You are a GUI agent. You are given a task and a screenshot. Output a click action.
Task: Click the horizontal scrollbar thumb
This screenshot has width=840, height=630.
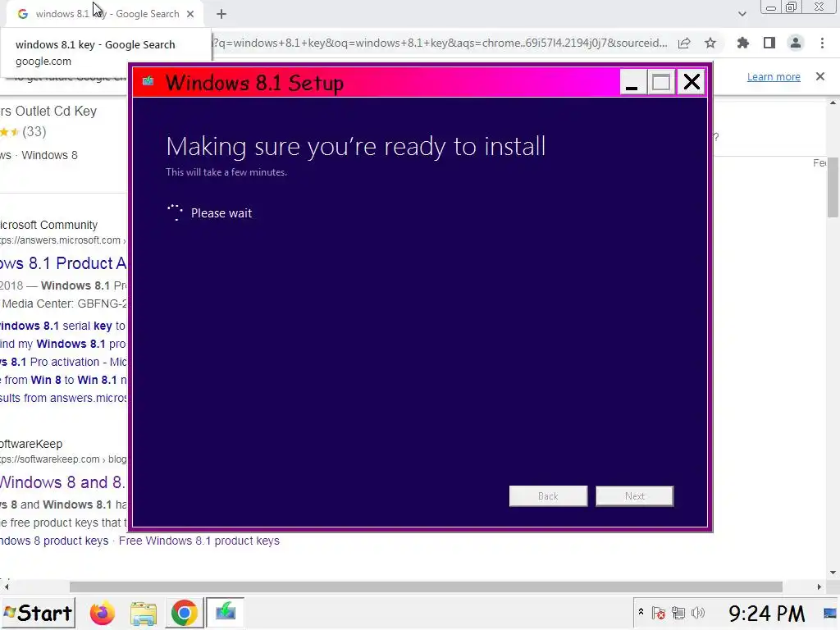(426, 587)
